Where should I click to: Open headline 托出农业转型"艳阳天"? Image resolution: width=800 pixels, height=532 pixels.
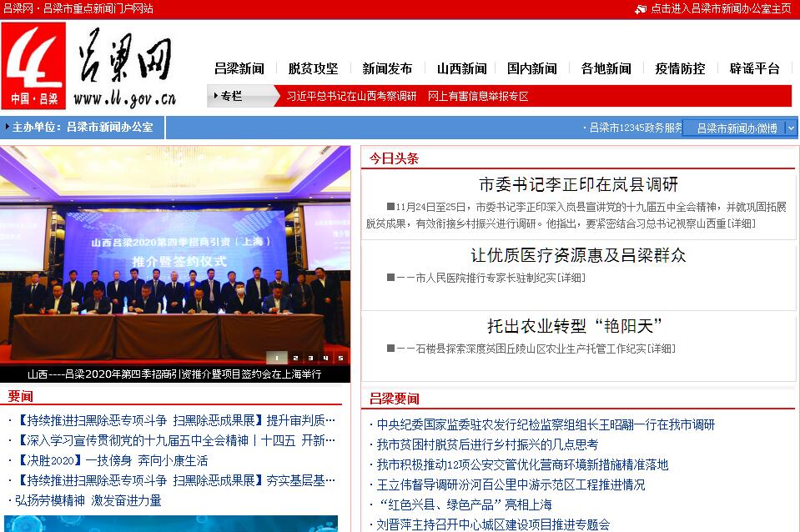tap(575, 326)
